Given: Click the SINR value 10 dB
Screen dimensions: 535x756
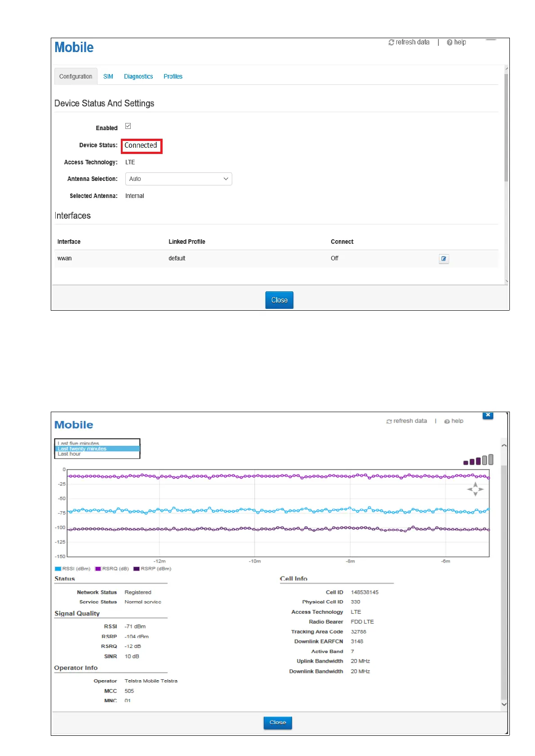Looking at the screenshot, I should [132, 656].
